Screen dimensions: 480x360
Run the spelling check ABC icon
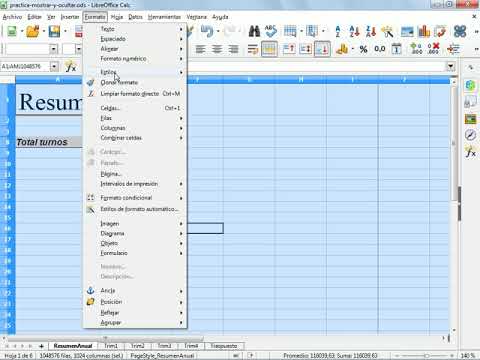pos(271,32)
